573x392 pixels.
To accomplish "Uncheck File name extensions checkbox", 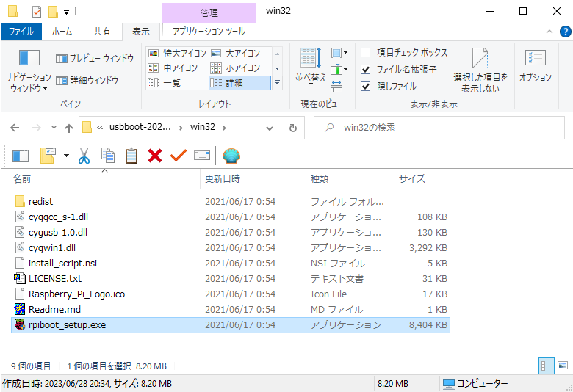I will pyautogui.click(x=365, y=70).
